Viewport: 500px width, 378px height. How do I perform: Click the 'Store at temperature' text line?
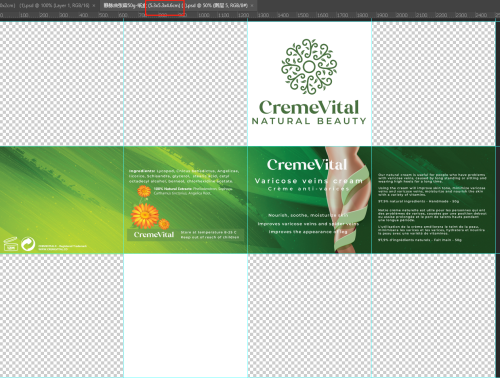pos(209,232)
